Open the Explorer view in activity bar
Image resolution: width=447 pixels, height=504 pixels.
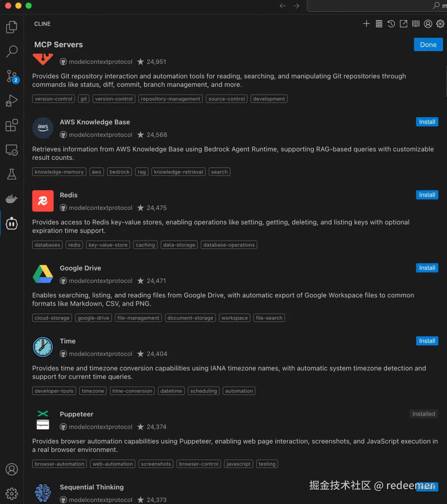point(12,27)
